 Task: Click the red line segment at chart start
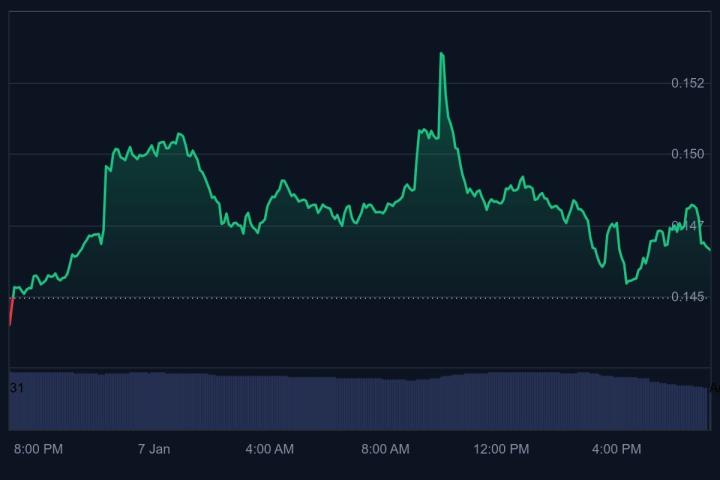[11, 312]
